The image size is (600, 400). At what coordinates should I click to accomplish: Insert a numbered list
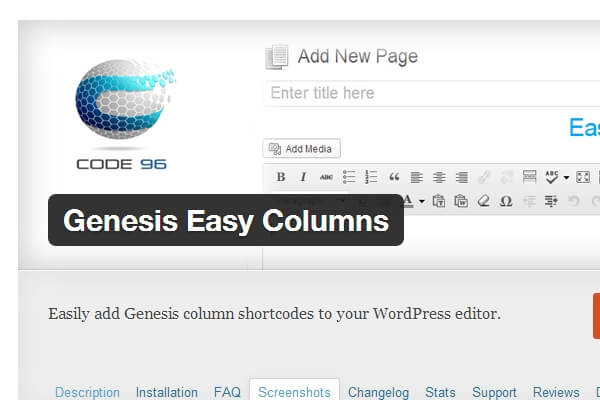click(371, 177)
